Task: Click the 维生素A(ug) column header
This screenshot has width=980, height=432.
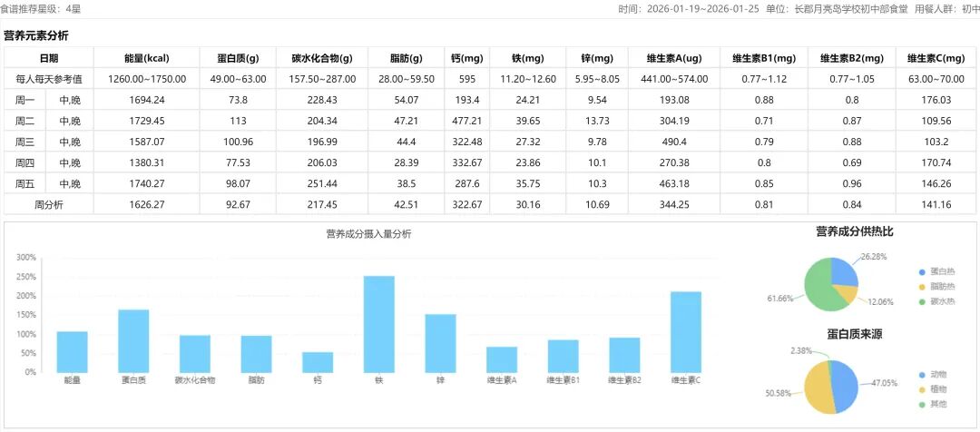Action: 674,58
